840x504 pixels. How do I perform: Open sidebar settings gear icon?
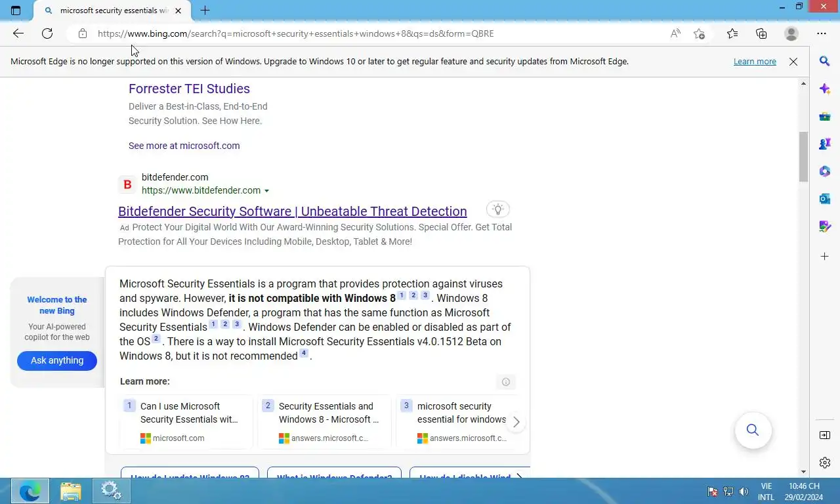click(x=825, y=463)
